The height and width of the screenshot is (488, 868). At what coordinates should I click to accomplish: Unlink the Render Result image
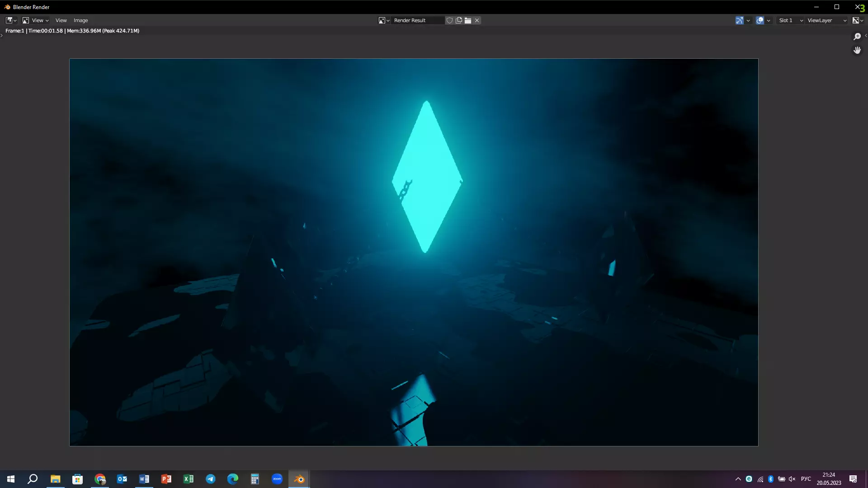(477, 20)
